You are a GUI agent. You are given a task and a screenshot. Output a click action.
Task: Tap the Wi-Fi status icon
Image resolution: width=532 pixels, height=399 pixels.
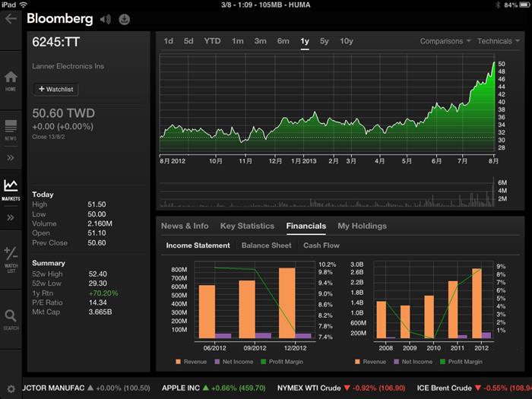click(24, 5)
